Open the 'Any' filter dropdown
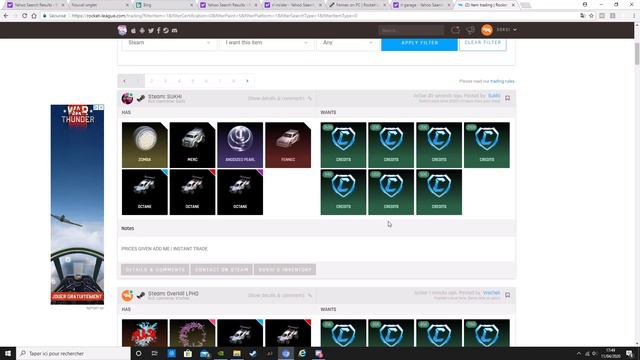The image size is (640, 360). click(347, 43)
